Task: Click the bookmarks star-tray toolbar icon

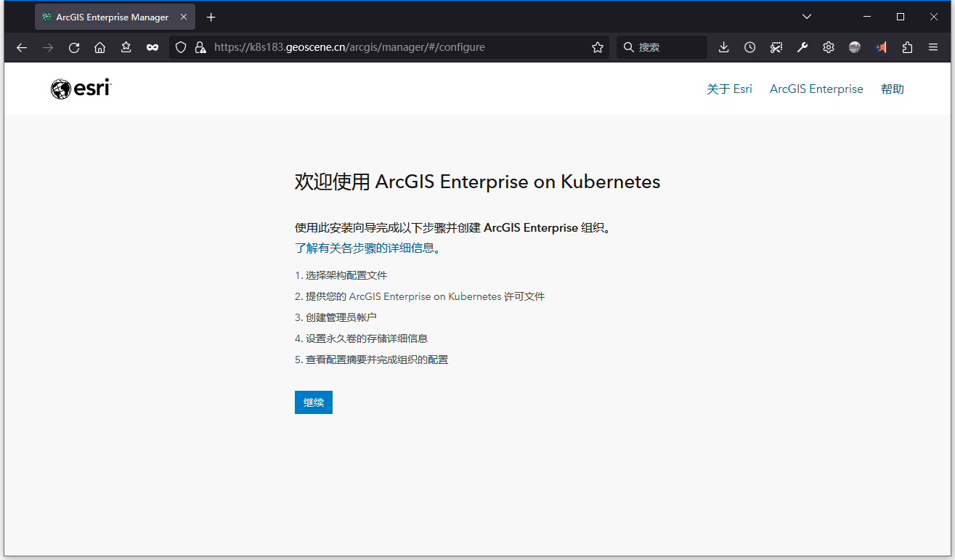Action: coord(126,47)
